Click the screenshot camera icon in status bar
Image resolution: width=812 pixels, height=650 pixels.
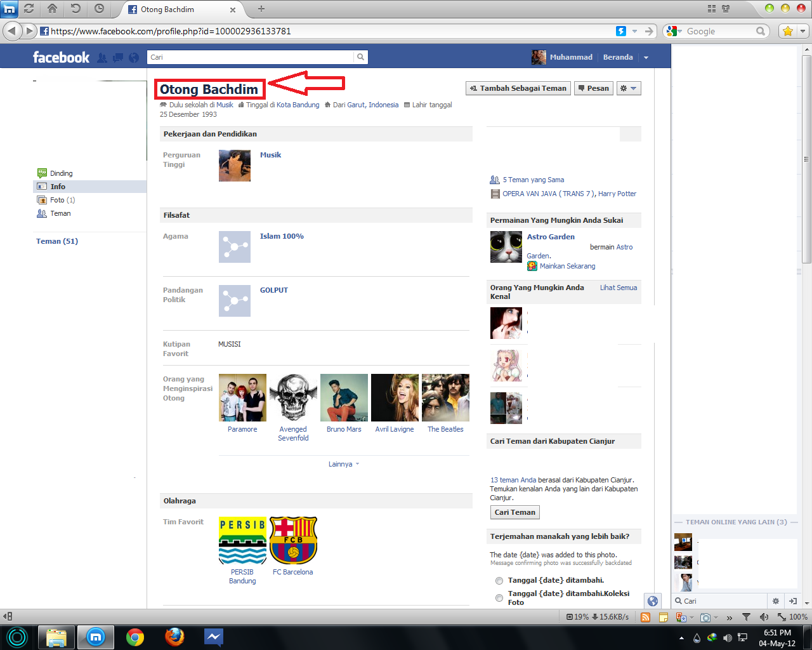coord(705,617)
